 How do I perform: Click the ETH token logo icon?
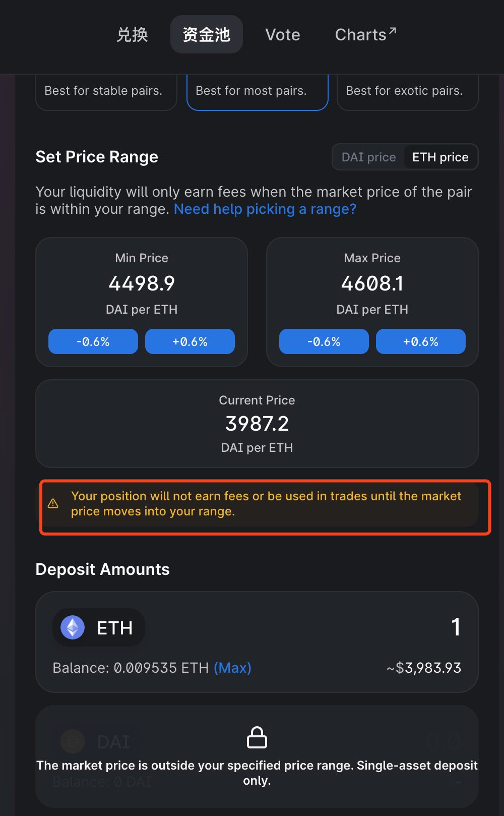[x=73, y=628]
